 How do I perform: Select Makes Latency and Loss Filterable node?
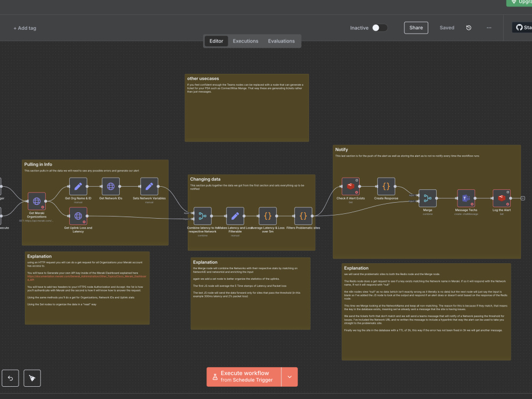[x=235, y=216]
